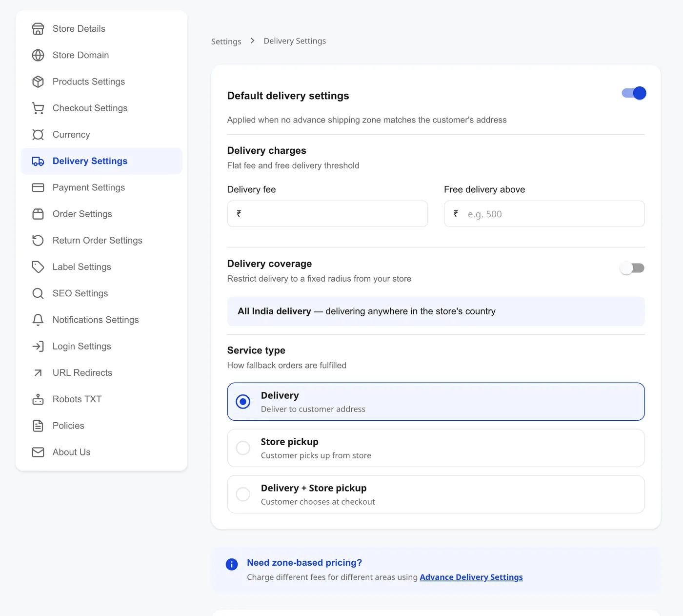
Task: Click the All India delivery info banner
Action: tap(436, 311)
